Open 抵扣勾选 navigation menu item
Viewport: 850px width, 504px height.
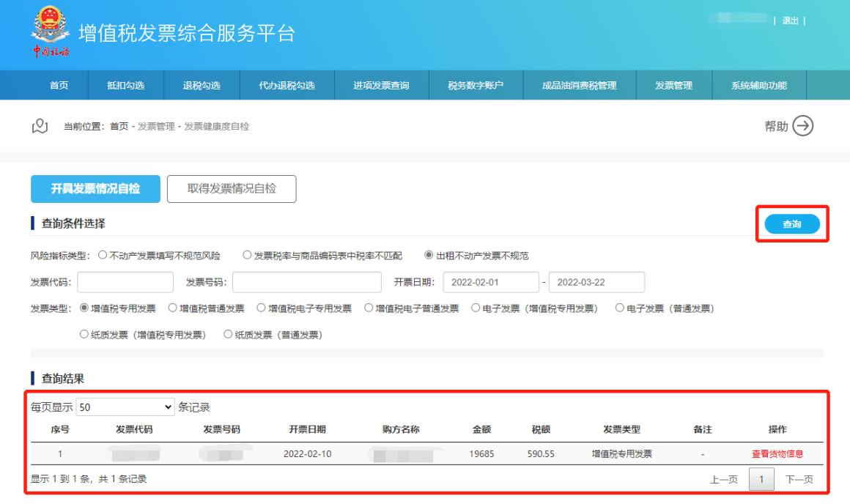tap(125, 86)
